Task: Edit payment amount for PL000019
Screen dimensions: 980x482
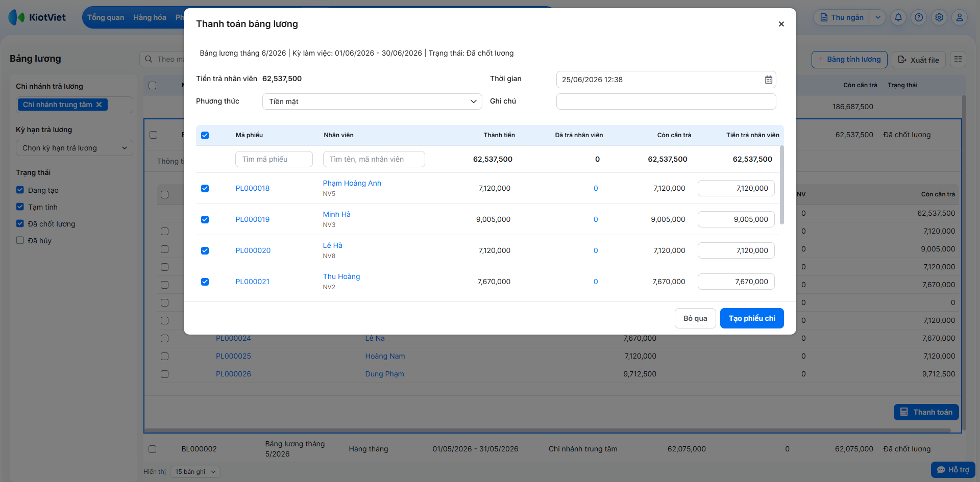Action: coord(736,219)
